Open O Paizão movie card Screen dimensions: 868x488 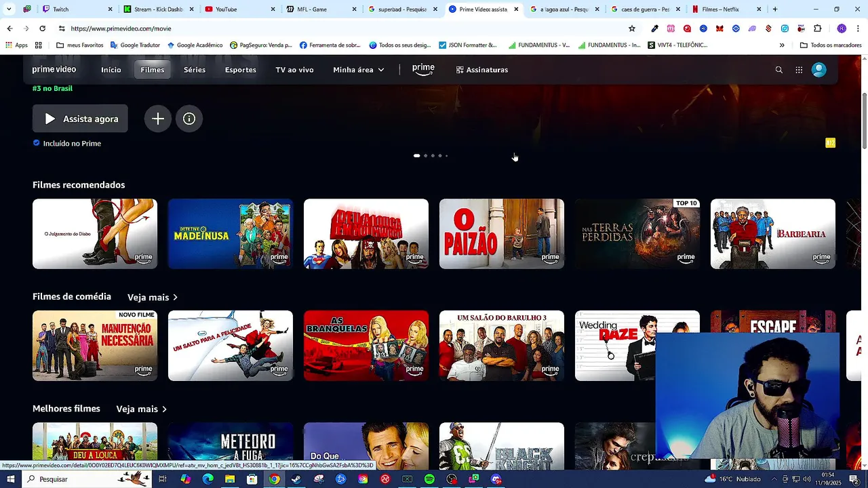pos(502,234)
